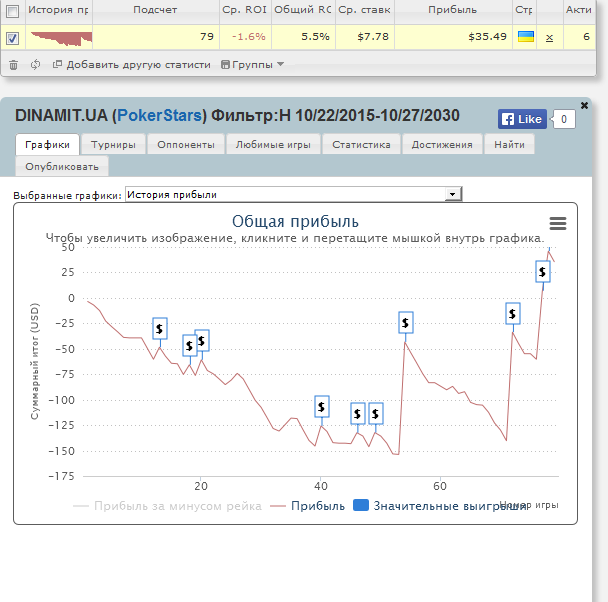The height and width of the screenshot is (602, 608).
Task: Switch to Оппоненты tab
Action: click(186, 145)
